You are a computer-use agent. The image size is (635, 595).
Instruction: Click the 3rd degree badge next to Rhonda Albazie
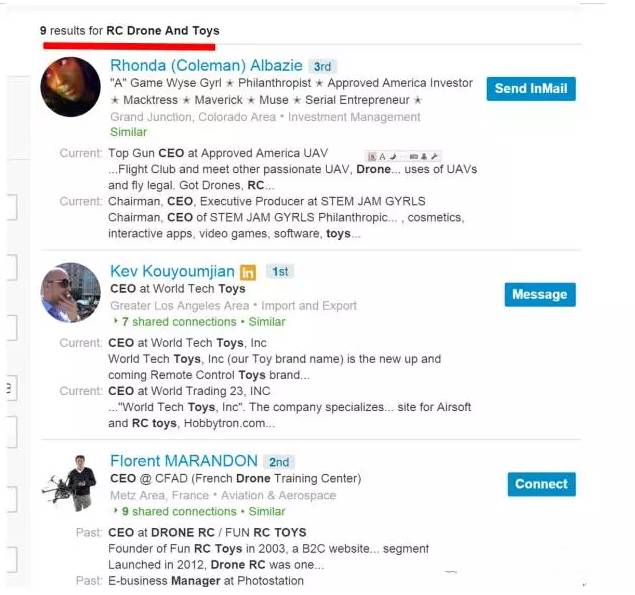coord(322,66)
